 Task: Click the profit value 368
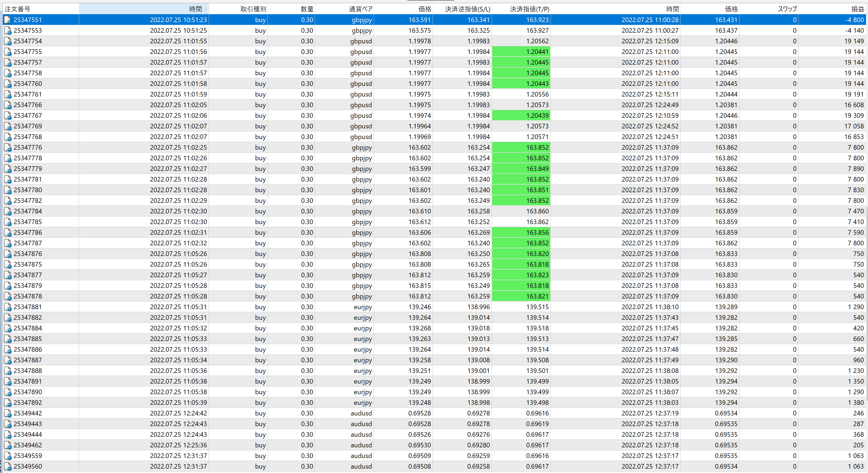pyautogui.click(x=858, y=435)
